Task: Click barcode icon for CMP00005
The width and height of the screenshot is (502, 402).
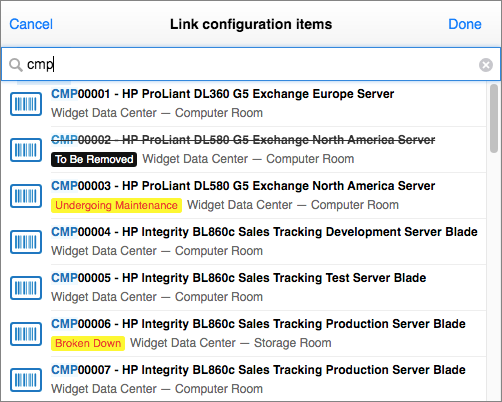Action: [x=26, y=288]
